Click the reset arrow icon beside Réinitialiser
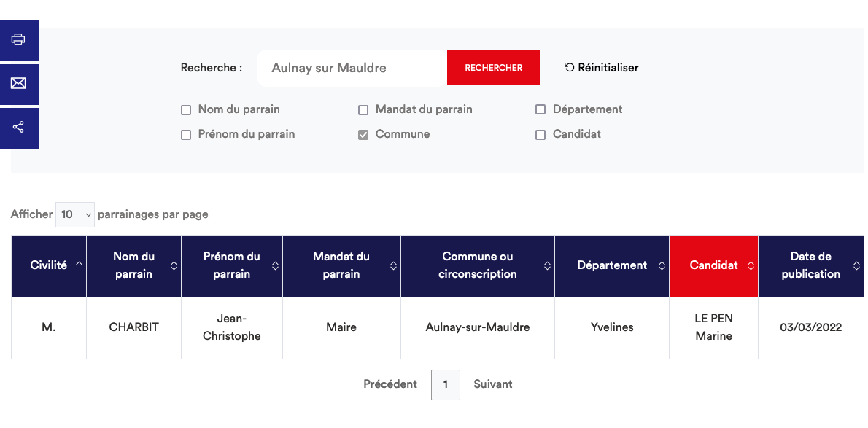Viewport: 868px width, 428px height. pyautogui.click(x=569, y=68)
